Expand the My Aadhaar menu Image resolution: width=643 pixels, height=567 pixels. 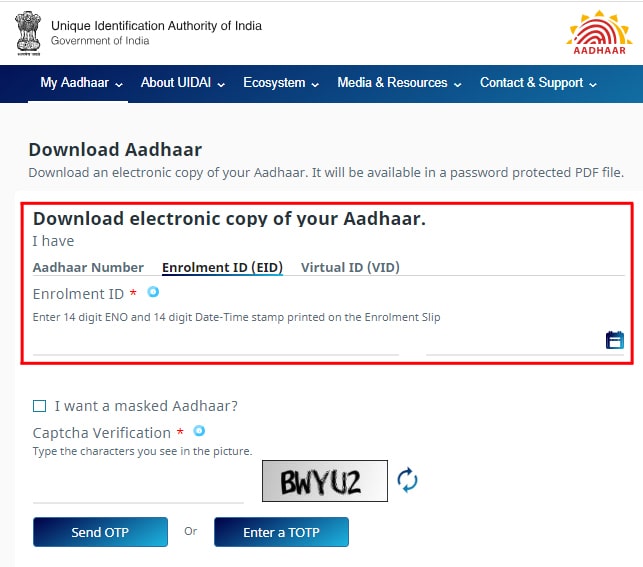[81, 83]
